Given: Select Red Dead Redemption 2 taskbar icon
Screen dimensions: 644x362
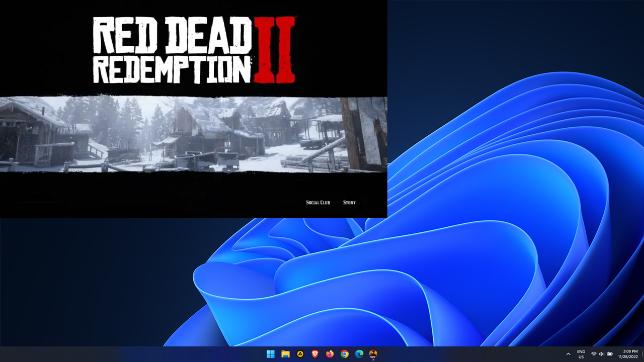Looking at the screenshot, I should (373, 354).
